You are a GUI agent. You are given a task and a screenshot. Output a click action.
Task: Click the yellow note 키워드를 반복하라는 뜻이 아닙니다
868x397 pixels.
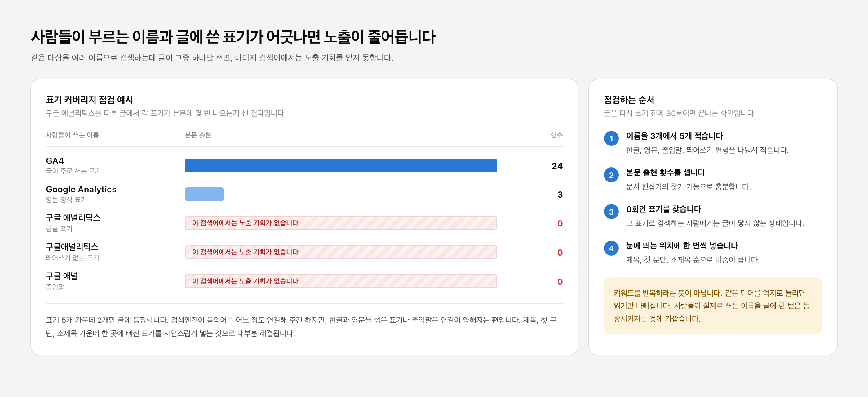(713, 306)
